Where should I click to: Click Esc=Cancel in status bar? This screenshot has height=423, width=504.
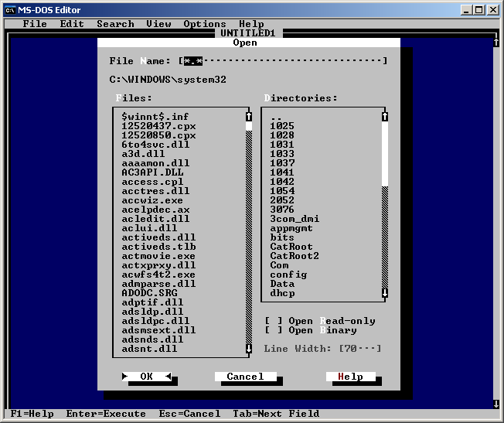coord(189,414)
